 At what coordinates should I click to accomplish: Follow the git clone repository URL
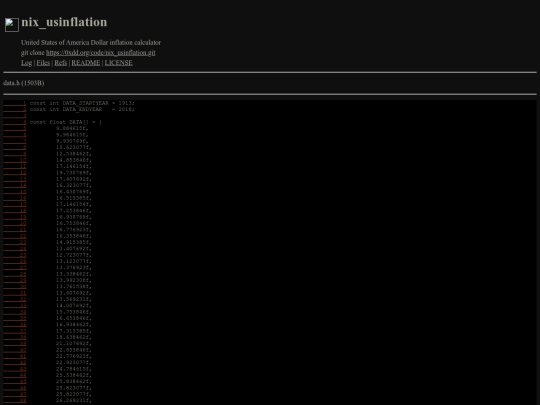point(101,53)
